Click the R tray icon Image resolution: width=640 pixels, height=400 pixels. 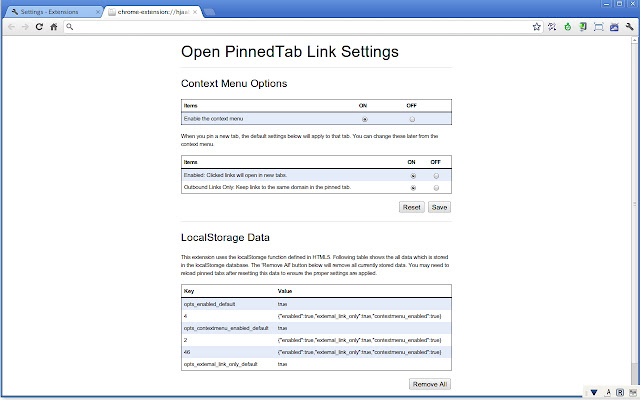point(620,392)
